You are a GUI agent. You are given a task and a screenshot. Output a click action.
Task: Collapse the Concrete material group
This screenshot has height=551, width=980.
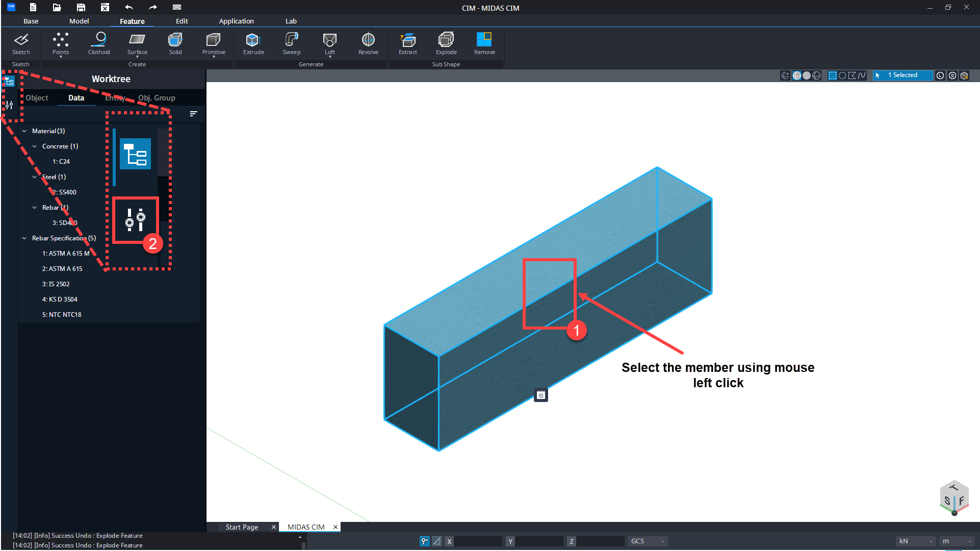tap(35, 146)
